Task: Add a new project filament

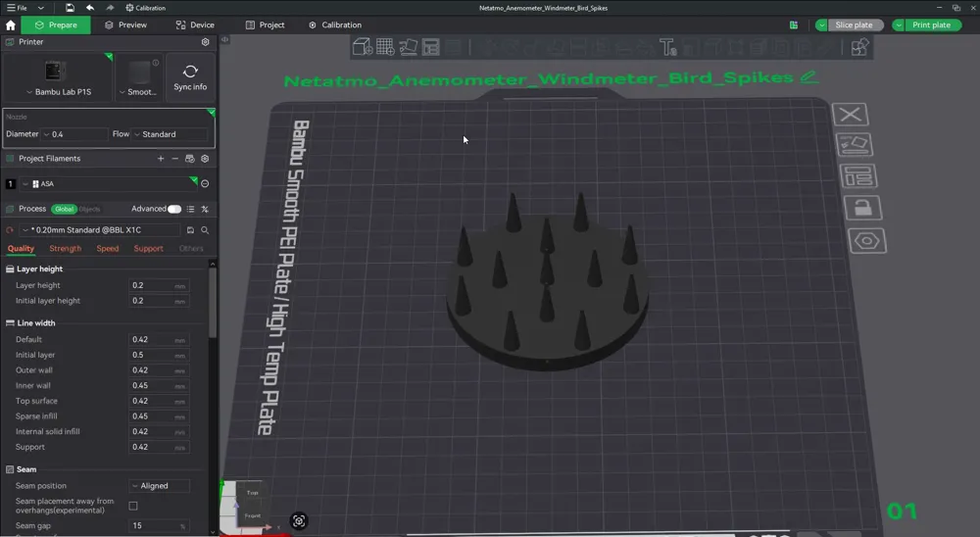Action: 161,159
